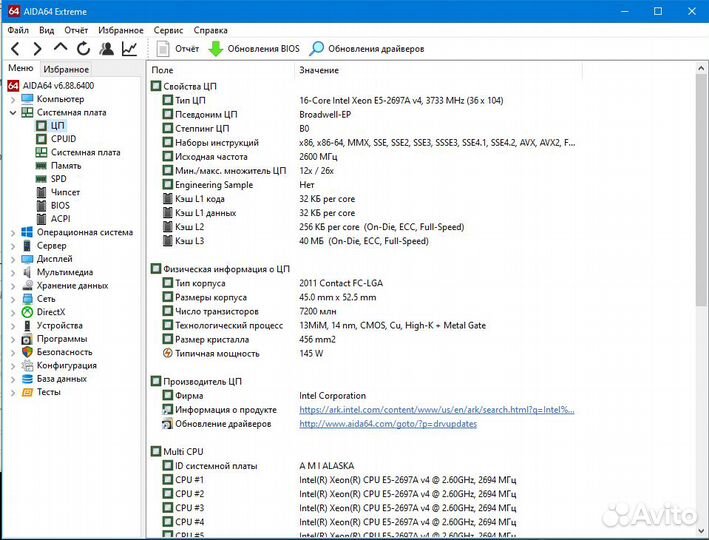Open the Отчёт menu in menu bar
The width and height of the screenshot is (709, 540).
point(76,30)
